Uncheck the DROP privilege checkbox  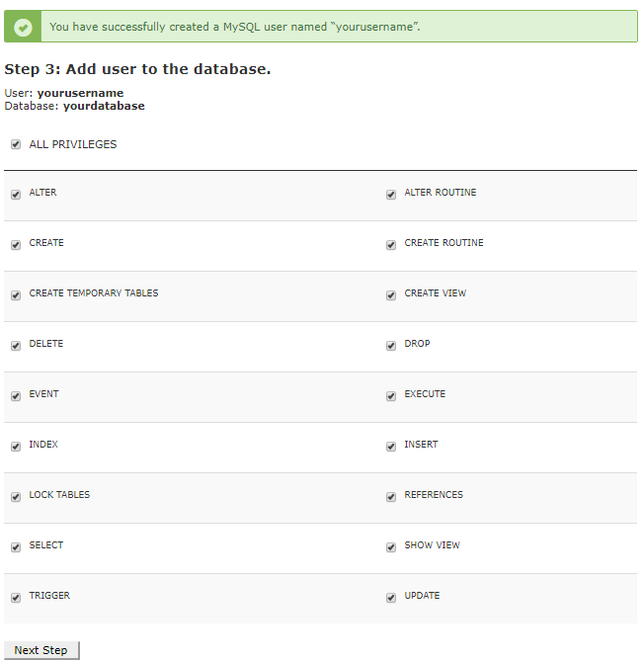tap(391, 346)
